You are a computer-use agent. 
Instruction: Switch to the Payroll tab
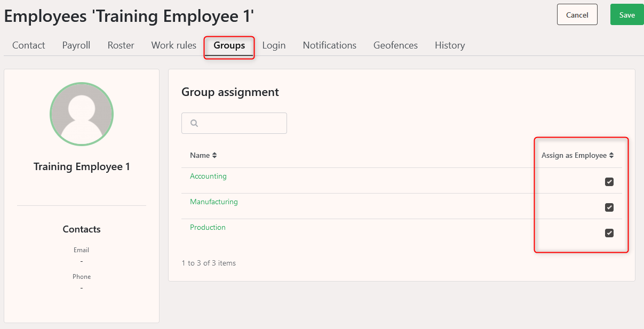(x=76, y=45)
